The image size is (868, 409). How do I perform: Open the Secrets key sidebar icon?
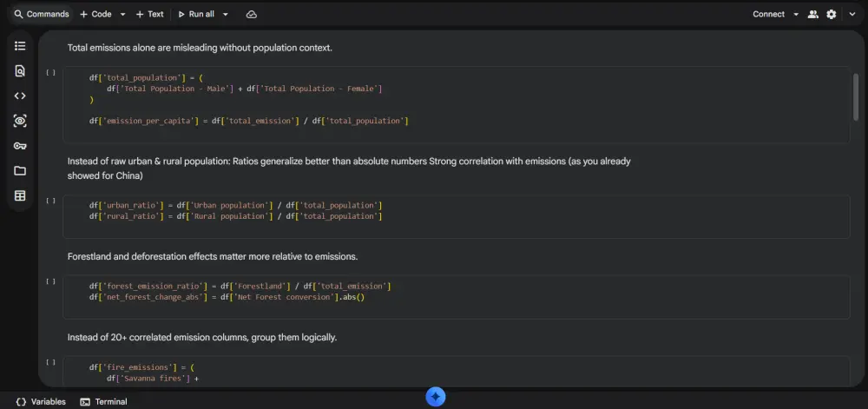coord(20,146)
